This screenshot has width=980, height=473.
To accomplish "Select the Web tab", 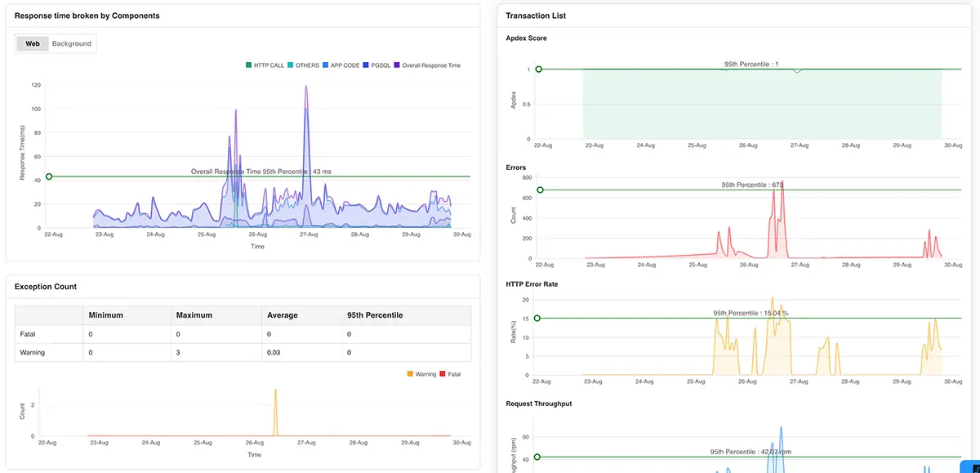I will (32, 43).
